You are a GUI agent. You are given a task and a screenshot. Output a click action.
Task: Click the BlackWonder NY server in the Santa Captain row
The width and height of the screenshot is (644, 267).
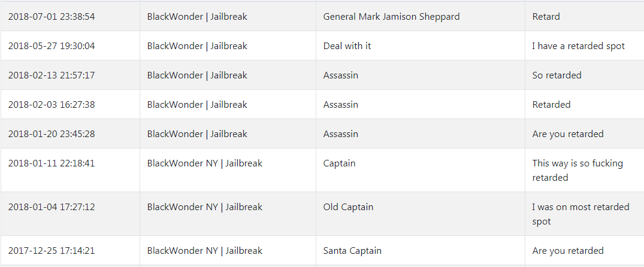point(204,251)
